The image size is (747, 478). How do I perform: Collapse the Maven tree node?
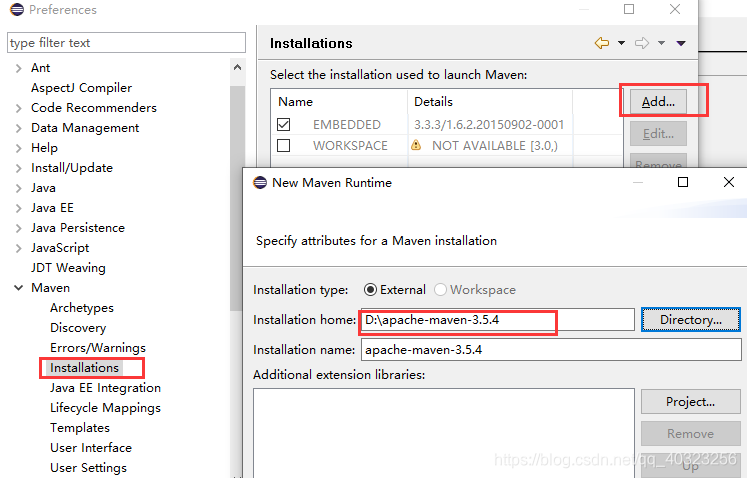pyautogui.click(x=19, y=288)
